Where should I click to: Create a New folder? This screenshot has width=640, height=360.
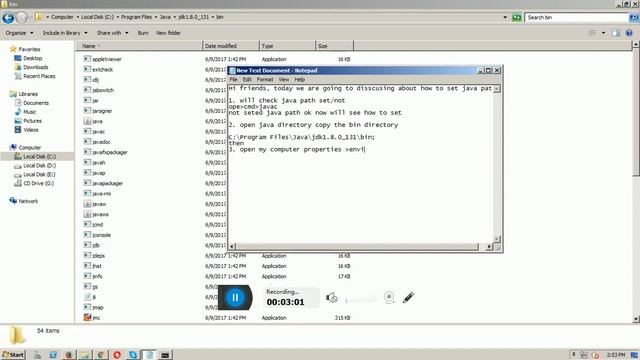(x=168, y=33)
